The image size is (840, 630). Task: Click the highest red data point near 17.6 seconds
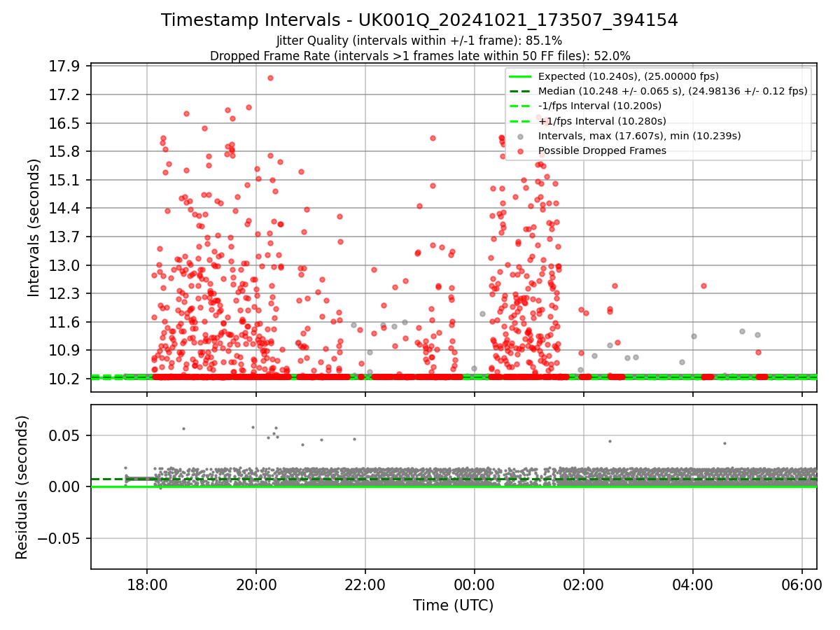pyautogui.click(x=270, y=78)
